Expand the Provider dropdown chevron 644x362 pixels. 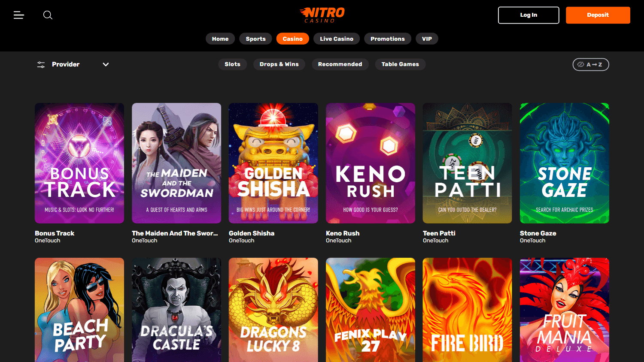[106, 64]
